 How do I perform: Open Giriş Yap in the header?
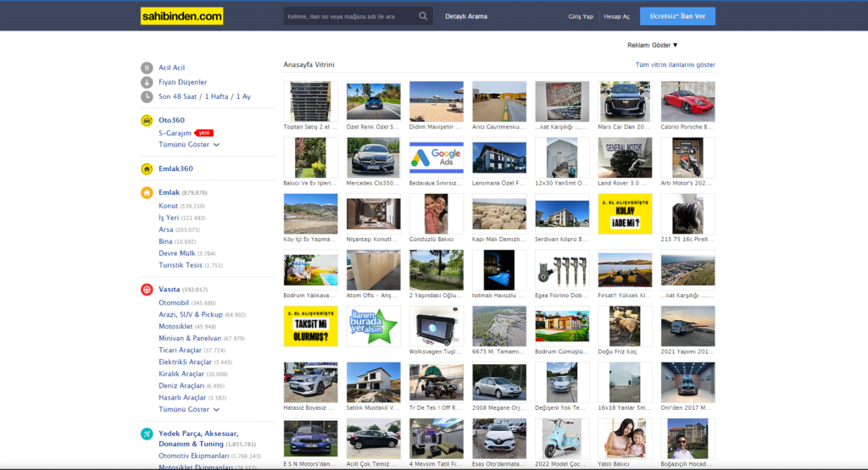581,16
